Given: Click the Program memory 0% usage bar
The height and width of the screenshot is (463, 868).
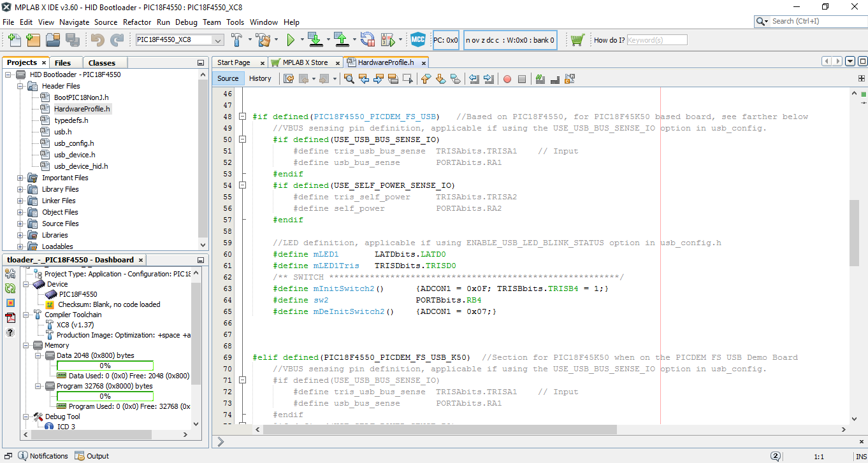Looking at the screenshot, I should pos(105,396).
